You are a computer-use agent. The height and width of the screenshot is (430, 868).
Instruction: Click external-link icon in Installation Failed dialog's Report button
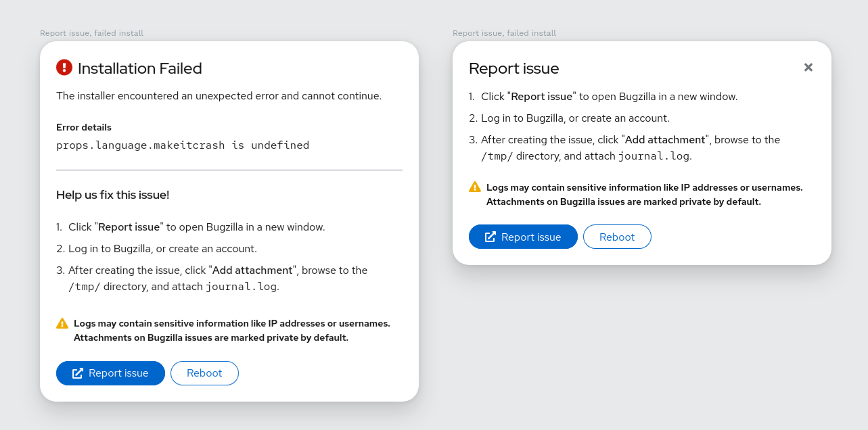(x=78, y=373)
